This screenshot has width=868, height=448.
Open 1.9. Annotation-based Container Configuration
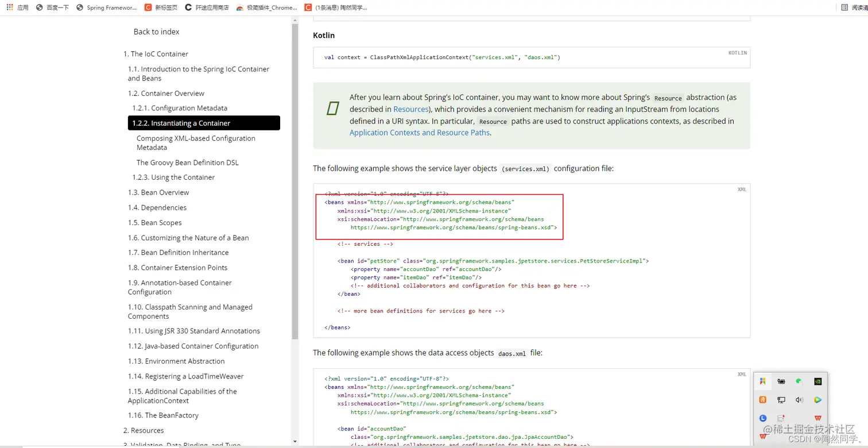coord(180,287)
